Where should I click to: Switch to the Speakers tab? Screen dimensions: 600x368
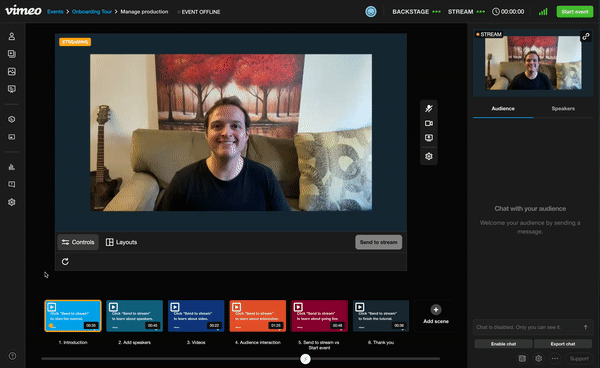(x=563, y=109)
